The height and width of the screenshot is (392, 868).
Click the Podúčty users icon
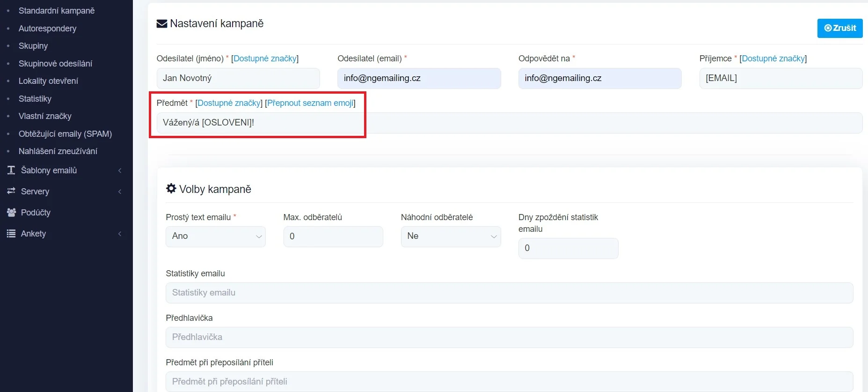(x=11, y=213)
